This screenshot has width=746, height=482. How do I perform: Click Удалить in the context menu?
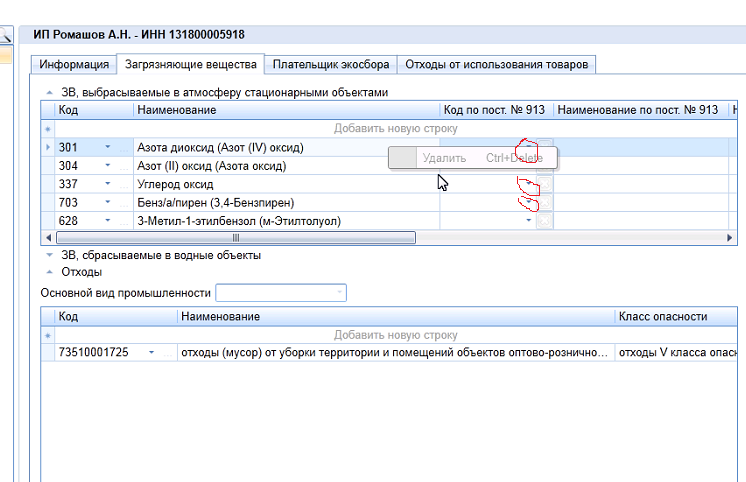(444, 158)
